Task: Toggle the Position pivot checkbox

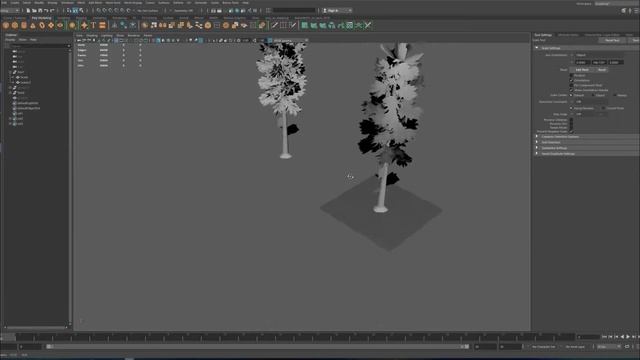Action: tap(571, 76)
